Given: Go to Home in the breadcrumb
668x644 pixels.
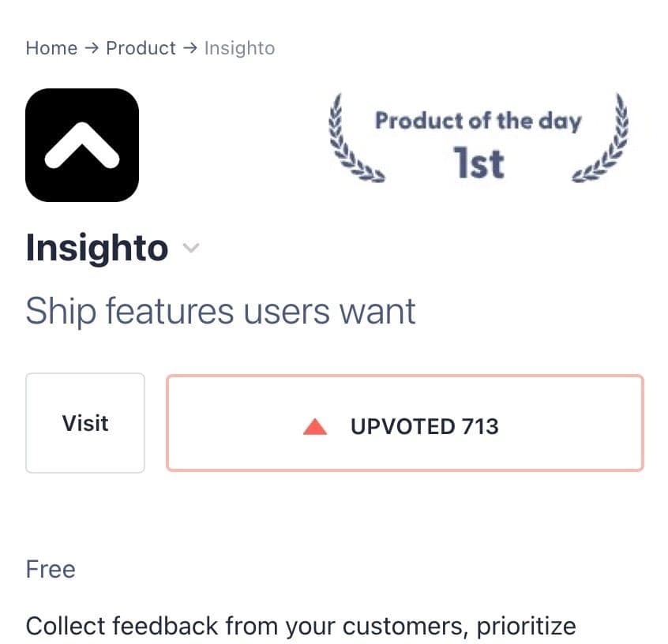Looking at the screenshot, I should (51, 48).
